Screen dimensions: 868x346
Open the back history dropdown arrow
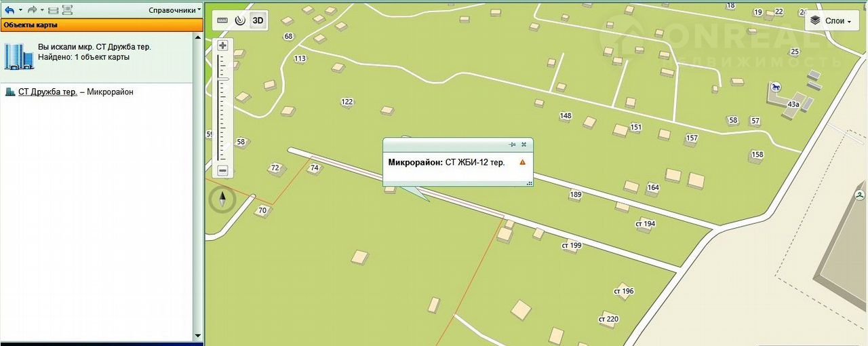(x=20, y=10)
